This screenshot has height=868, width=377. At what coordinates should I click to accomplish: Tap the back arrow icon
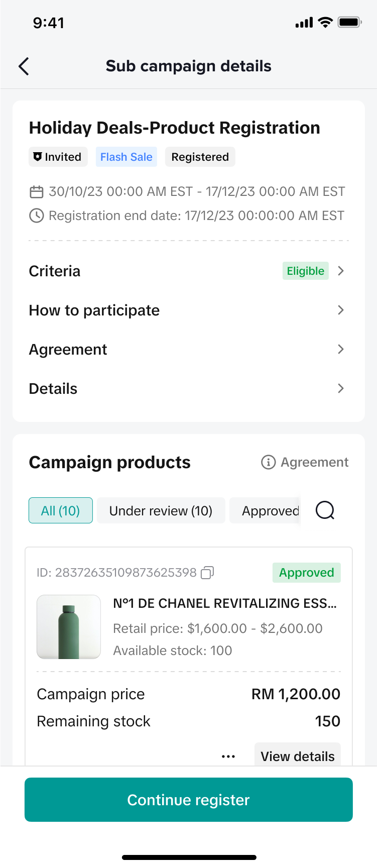click(x=24, y=66)
